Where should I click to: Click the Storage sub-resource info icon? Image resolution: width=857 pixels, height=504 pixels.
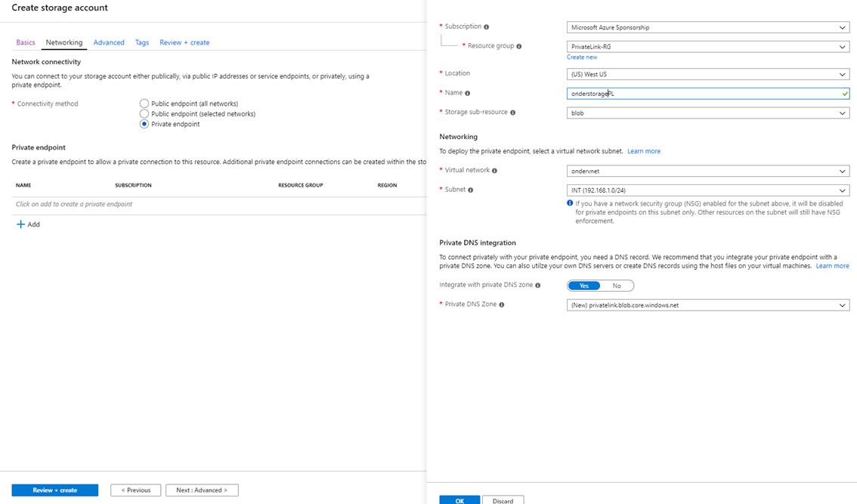[x=513, y=113]
